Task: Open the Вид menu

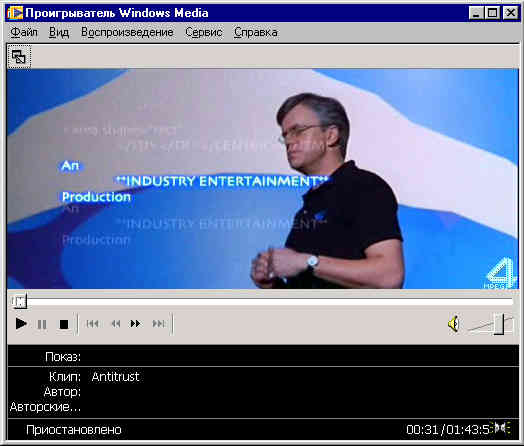Action: point(59,32)
